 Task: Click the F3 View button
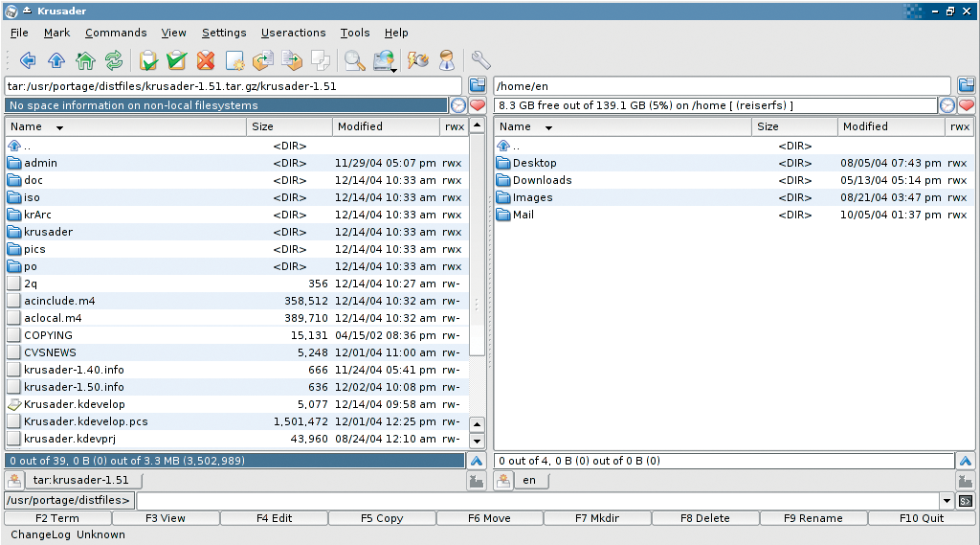[166, 518]
